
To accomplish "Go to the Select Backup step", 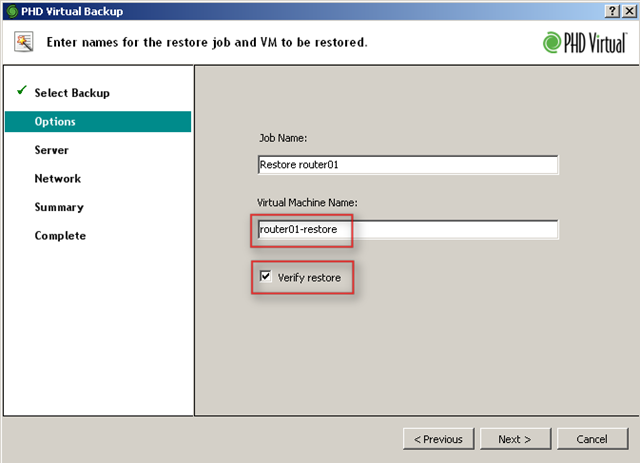I will [72, 93].
